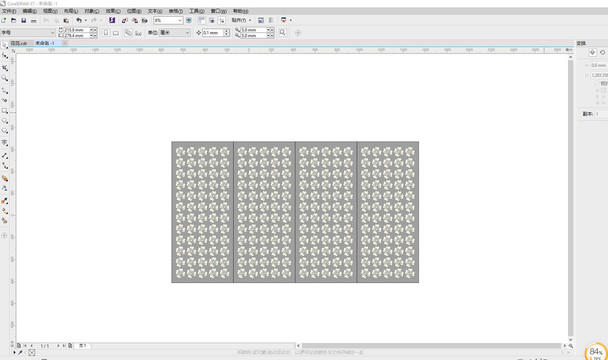Click the Save icon
The image size is (608, 360).
(24, 20)
